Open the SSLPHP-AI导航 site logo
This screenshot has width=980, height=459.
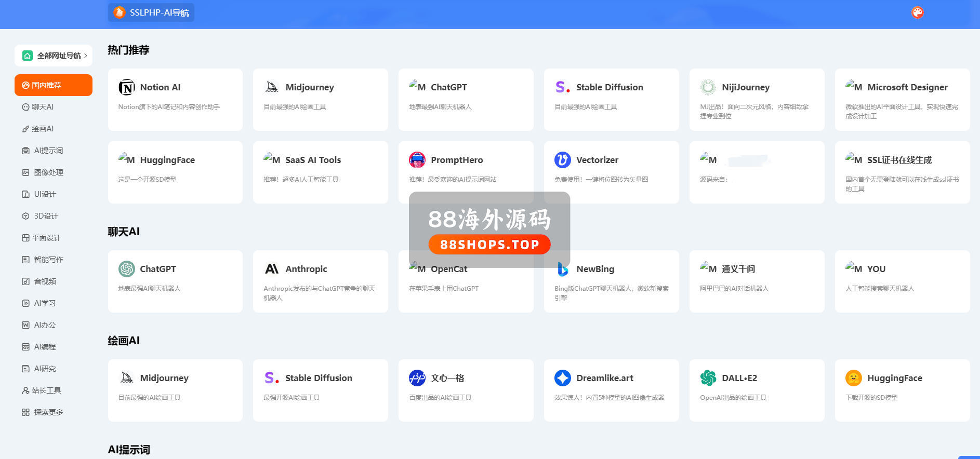pos(151,12)
